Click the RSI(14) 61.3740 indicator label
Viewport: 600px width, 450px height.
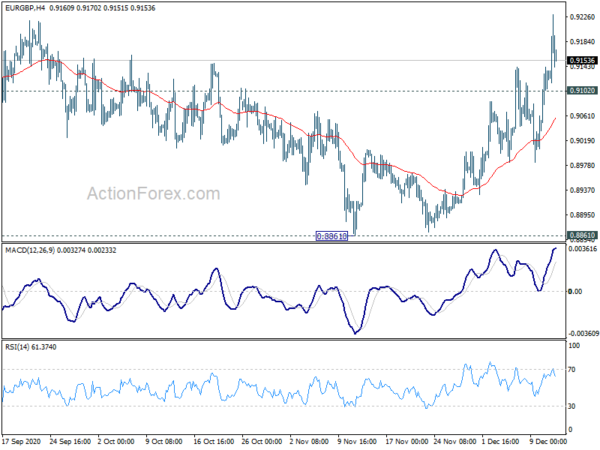coord(31,347)
